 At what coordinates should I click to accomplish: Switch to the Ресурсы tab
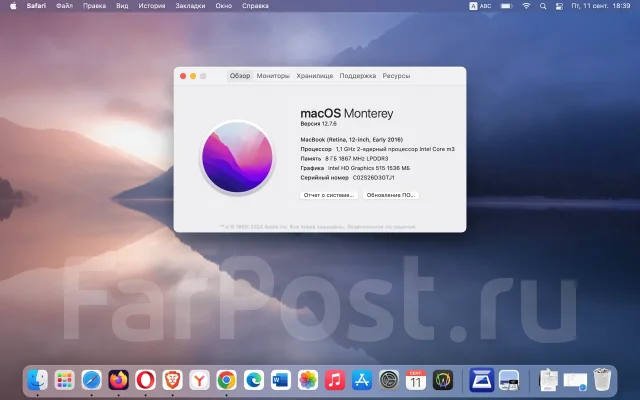(x=396, y=76)
